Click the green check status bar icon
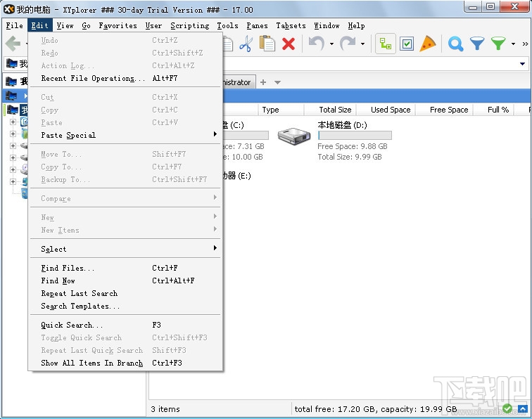 pyautogui.click(x=507, y=408)
